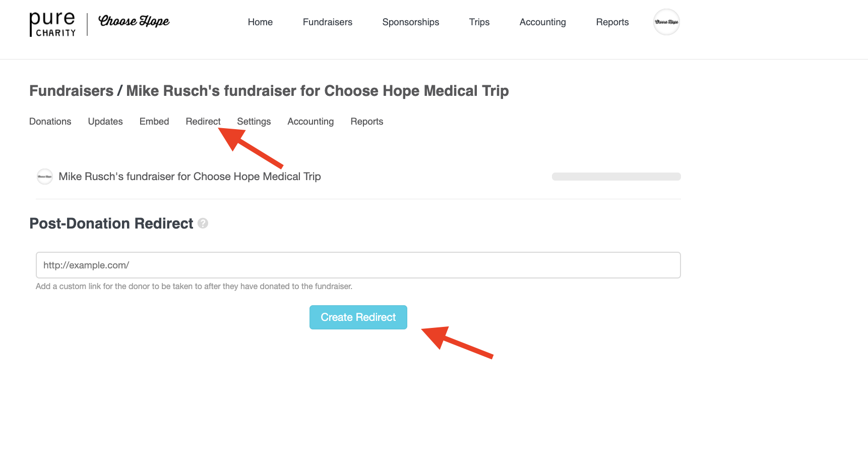Click the small fundraiser avatar icon

tap(45, 177)
